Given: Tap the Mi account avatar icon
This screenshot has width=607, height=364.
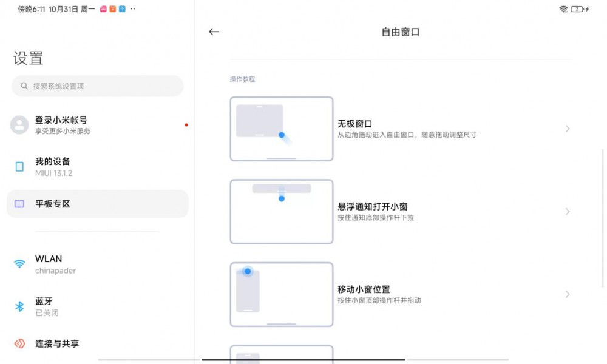Looking at the screenshot, I should tap(18, 125).
